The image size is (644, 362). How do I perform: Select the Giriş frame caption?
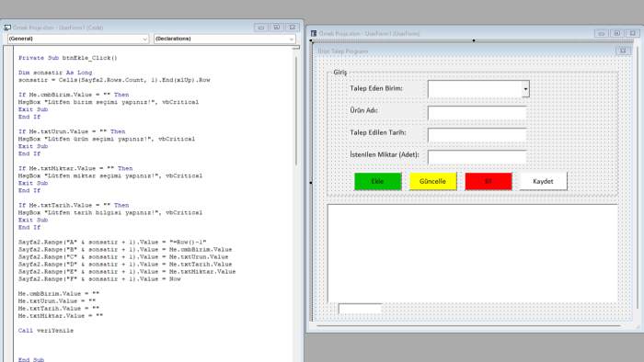pos(340,73)
